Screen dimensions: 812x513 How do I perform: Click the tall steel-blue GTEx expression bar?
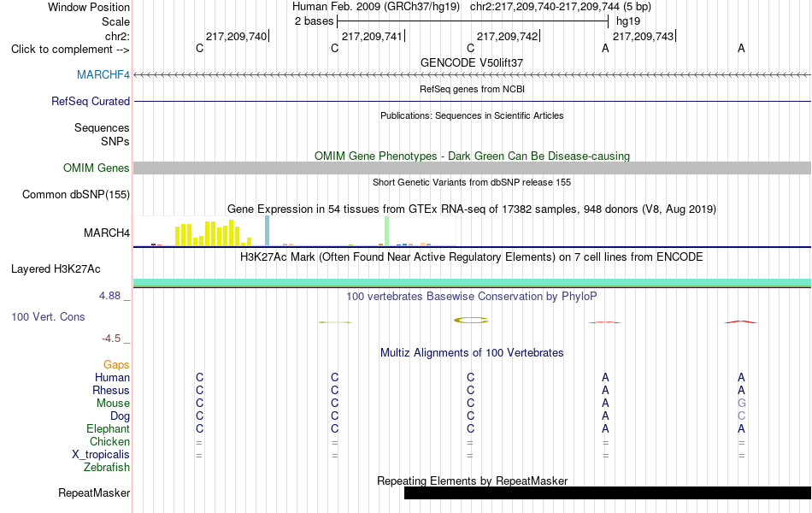(x=268, y=231)
